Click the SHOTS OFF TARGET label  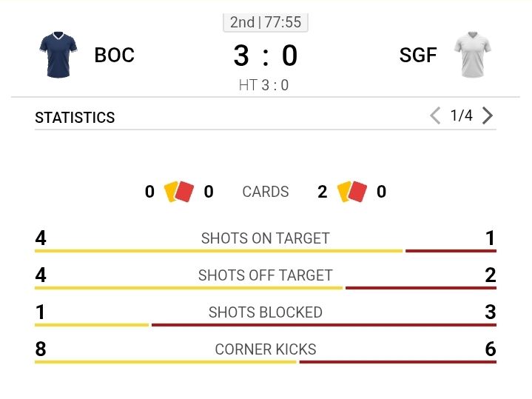pos(266,275)
